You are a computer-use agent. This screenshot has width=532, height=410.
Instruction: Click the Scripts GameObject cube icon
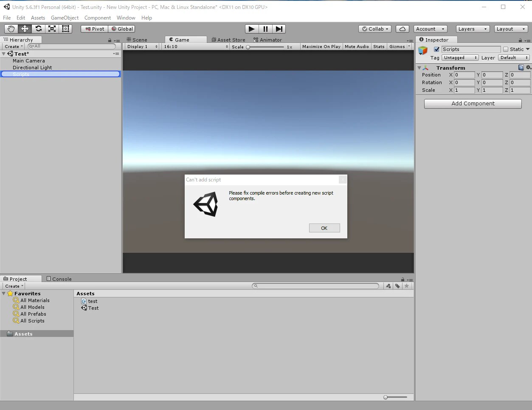(423, 51)
